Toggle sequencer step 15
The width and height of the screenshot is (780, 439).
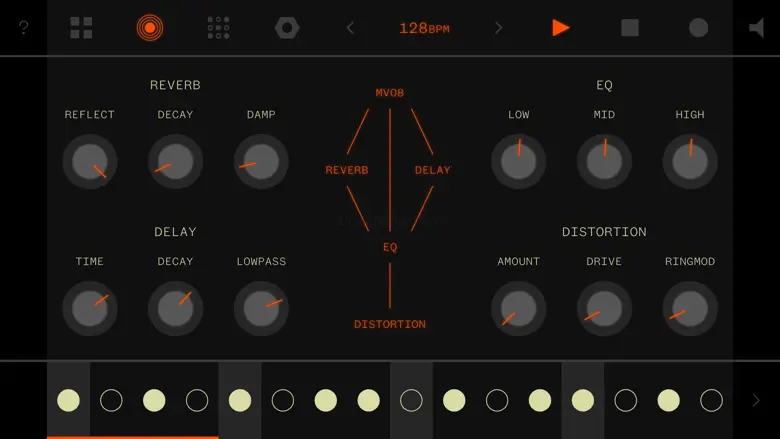pyautogui.click(x=669, y=400)
